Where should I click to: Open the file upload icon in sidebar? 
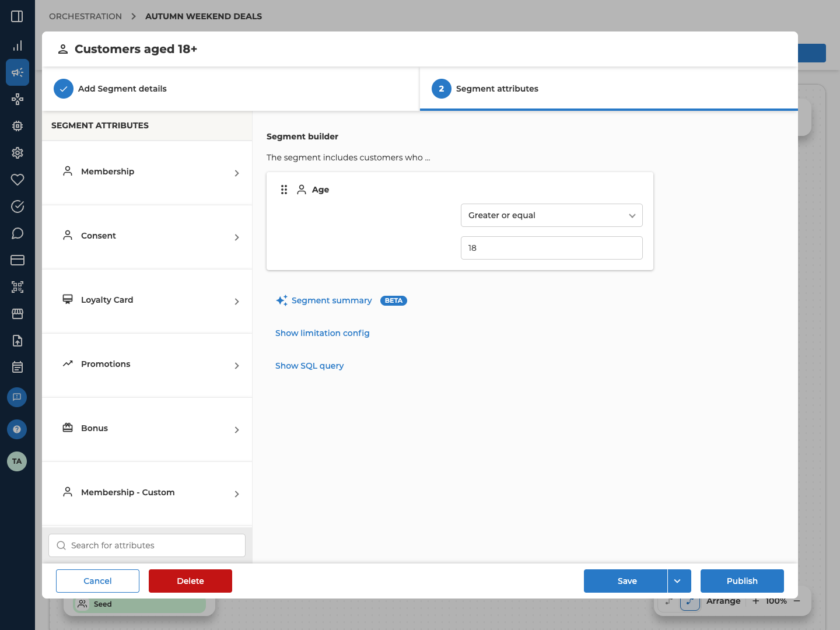(17, 341)
